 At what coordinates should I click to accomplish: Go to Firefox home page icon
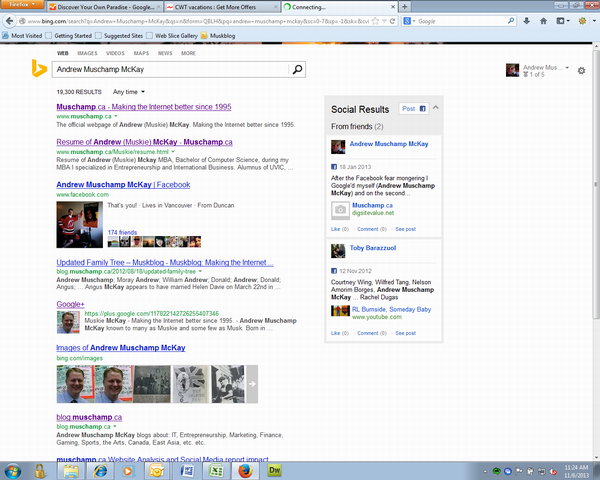543,21
